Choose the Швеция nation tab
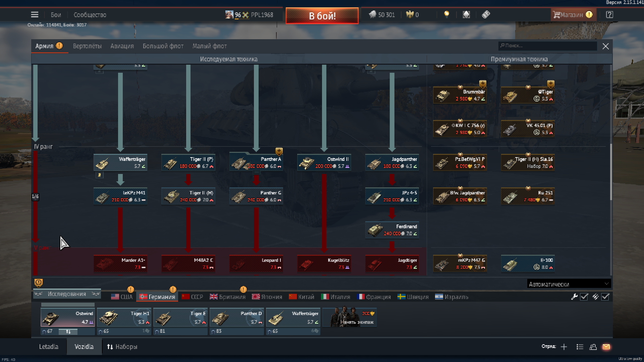Screen dimensions: 644x362 413,297
